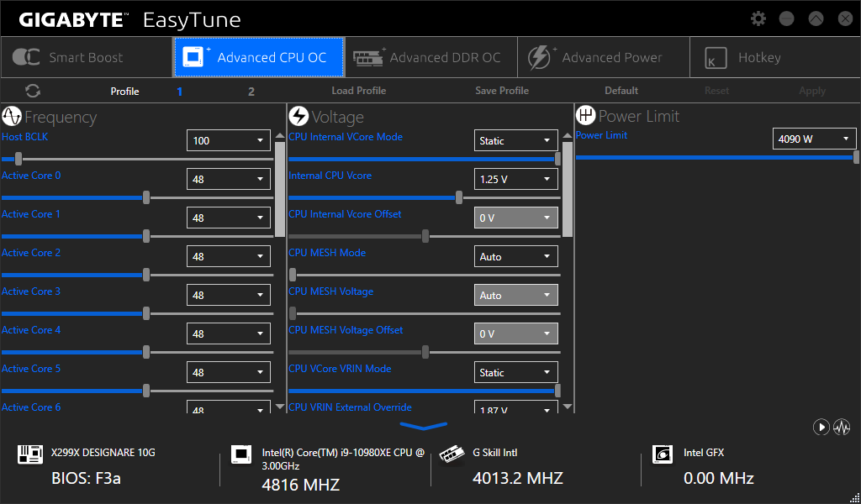Open the Advanced DDR OC tab
The width and height of the screenshot is (861, 504).
[x=431, y=58]
